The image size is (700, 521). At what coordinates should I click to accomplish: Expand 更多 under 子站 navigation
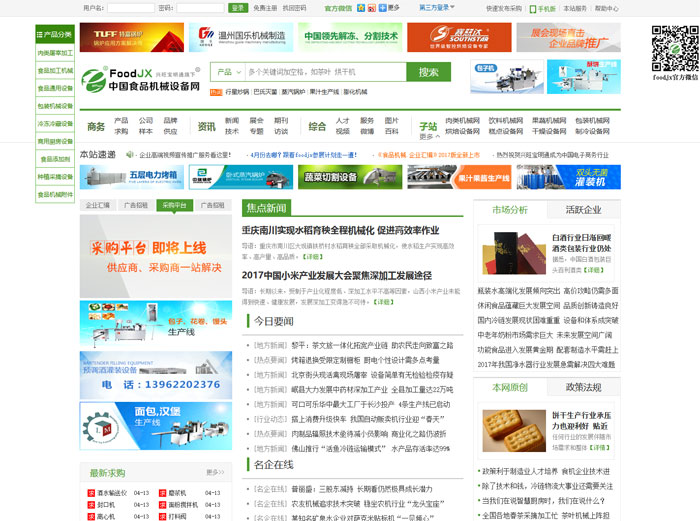[x=428, y=138]
